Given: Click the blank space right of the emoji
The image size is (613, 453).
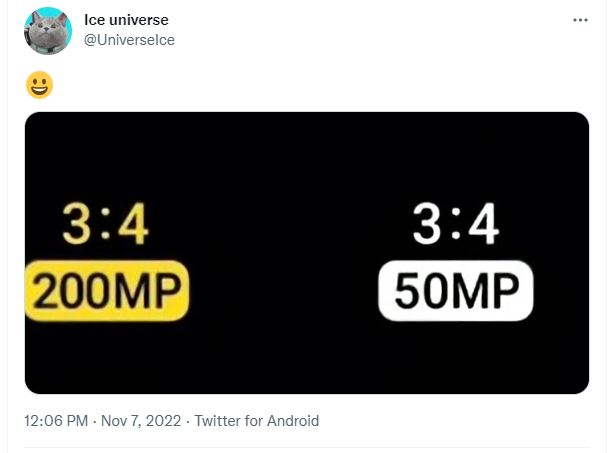Looking at the screenshot, I should point(300,85).
